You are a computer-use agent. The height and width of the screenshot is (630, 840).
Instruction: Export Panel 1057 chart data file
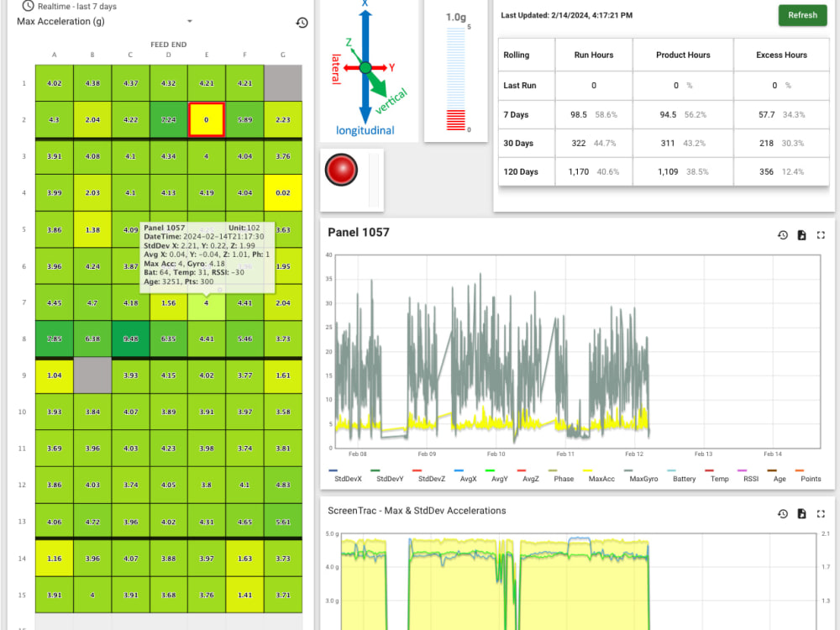(x=801, y=234)
